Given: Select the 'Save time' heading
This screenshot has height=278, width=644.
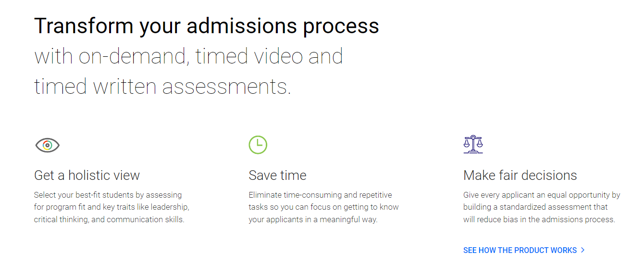Looking at the screenshot, I should pos(277,176).
